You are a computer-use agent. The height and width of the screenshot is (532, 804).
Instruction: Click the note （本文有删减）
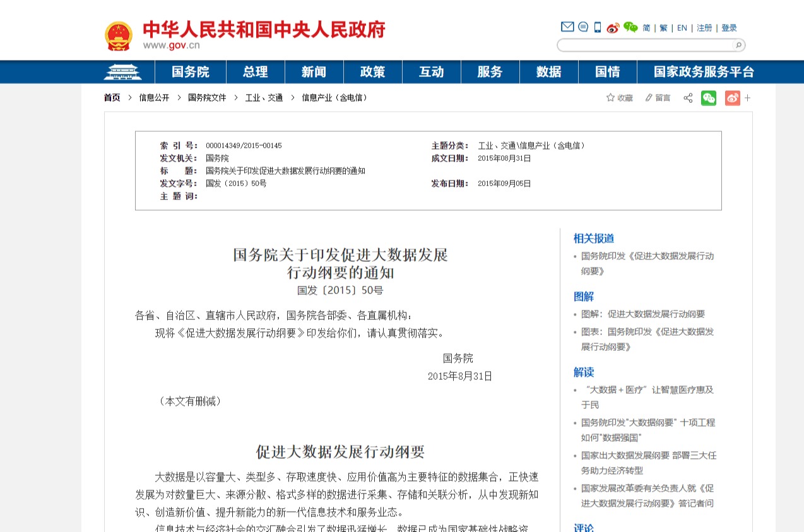189,401
